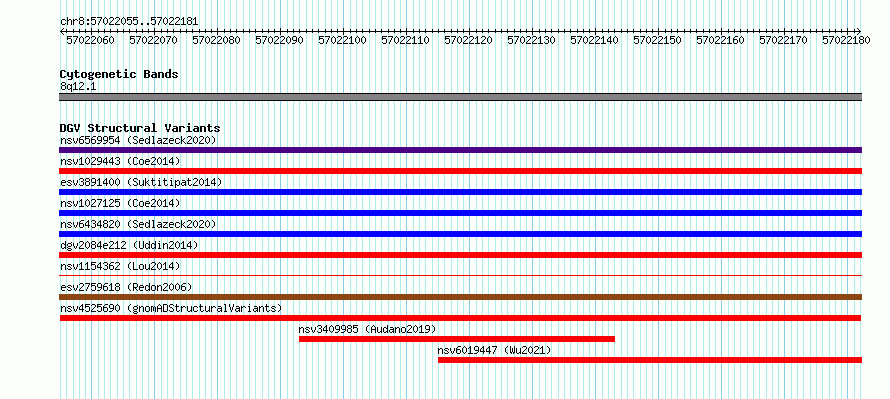Image resolution: width=890 pixels, height=399 pixels.
Task: Click the nsv3409985 (Audano2019) label
Action: coord(367,329)
